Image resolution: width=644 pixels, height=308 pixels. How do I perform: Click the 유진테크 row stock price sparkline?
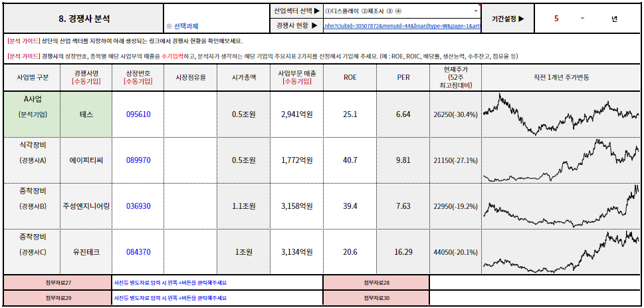click(x=561, y=251)
